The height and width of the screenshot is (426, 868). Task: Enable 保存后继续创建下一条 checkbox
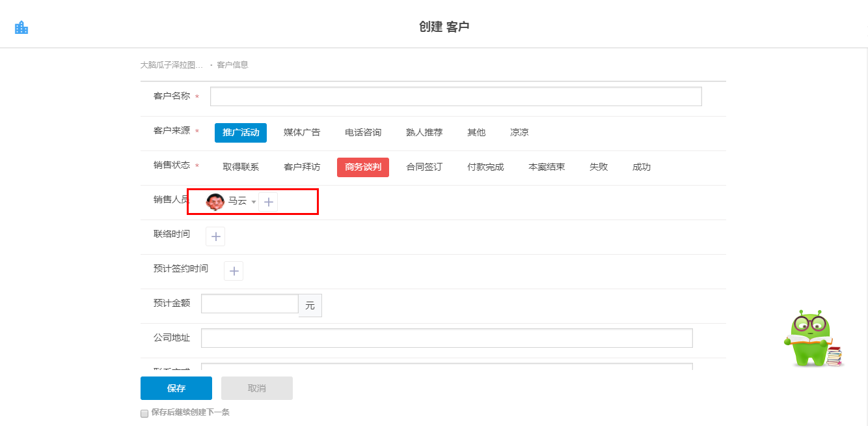coord(144,414)
